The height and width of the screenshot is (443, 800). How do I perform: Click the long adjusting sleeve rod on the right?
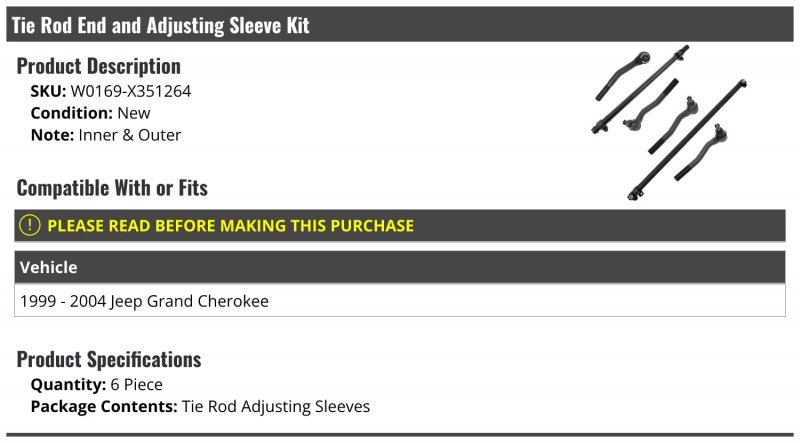pos(687,139)
